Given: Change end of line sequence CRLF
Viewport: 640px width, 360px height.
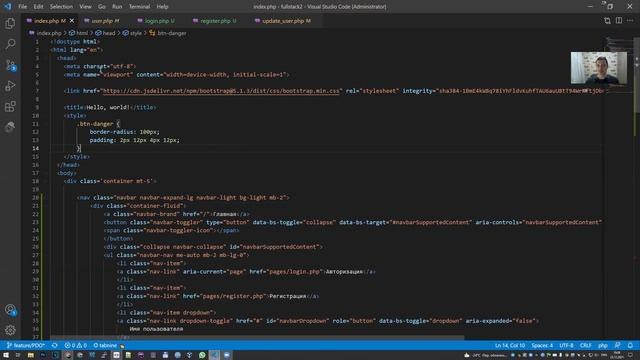Looking at the screenshot, I should coord(586,345).
